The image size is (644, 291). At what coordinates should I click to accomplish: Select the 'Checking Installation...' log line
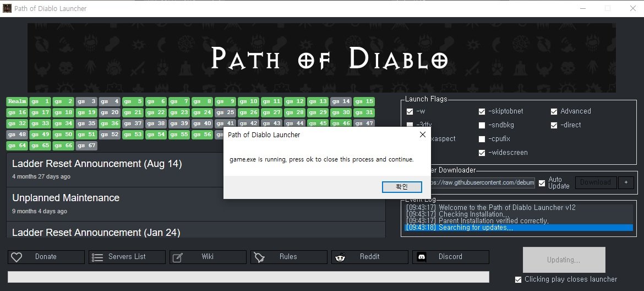[519, 214]
